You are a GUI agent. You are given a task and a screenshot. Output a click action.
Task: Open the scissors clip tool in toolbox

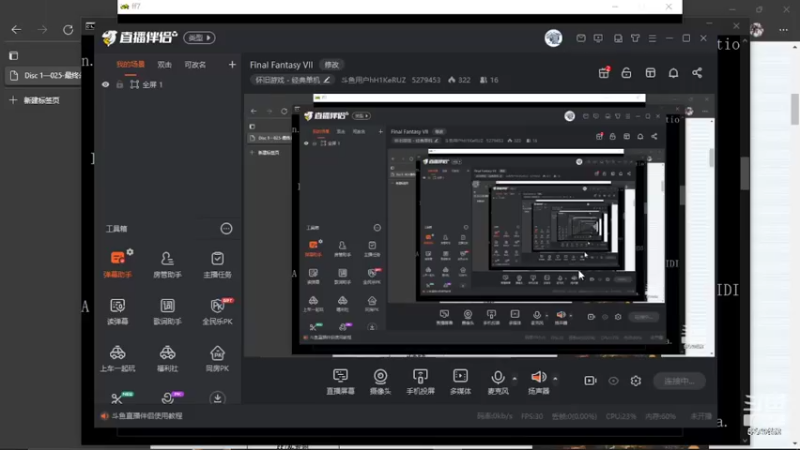117,398
